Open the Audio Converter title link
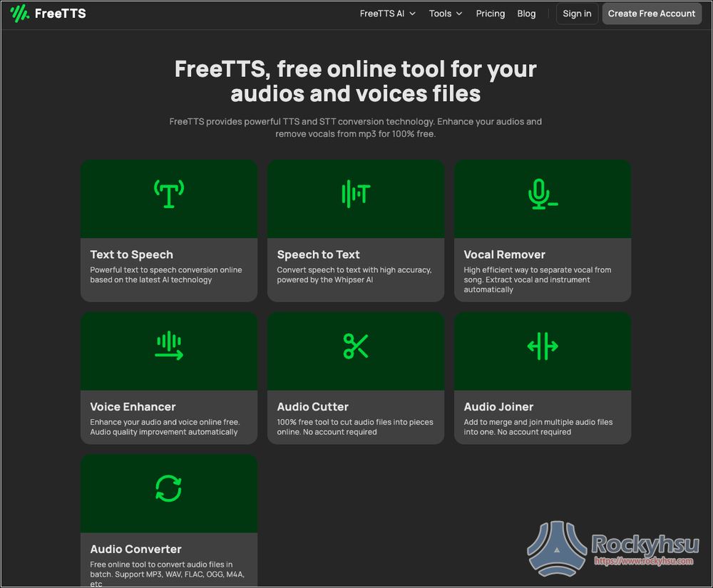Screen dimensions: 713x588 135,549
